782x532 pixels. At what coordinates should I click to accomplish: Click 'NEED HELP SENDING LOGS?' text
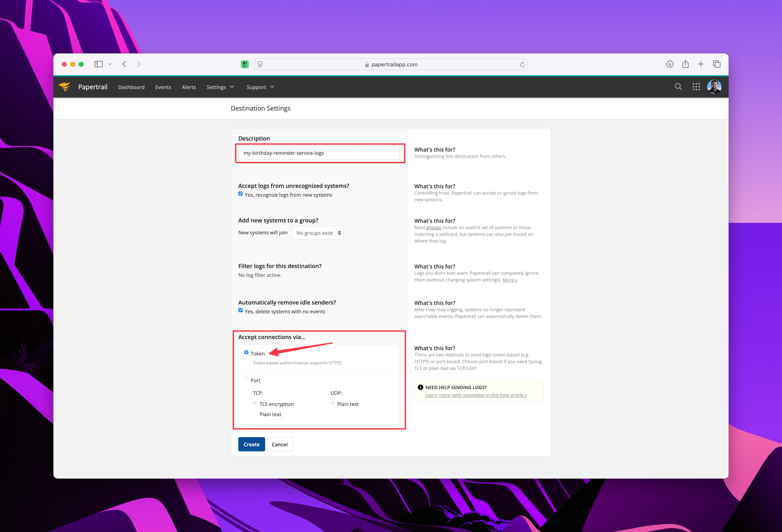pyautogui.click(x=456, y=387)
